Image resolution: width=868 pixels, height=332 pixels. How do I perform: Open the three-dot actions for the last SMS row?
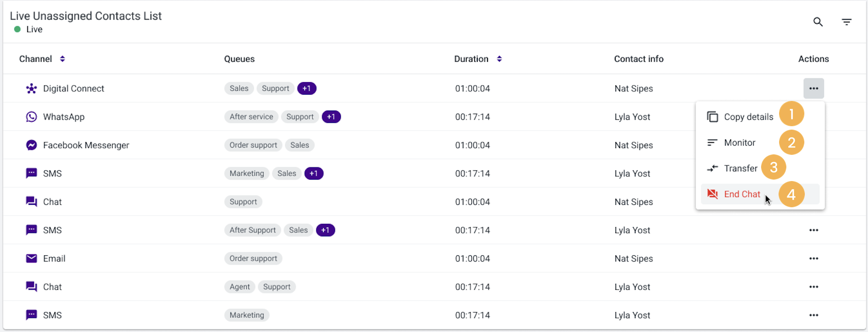814,315
